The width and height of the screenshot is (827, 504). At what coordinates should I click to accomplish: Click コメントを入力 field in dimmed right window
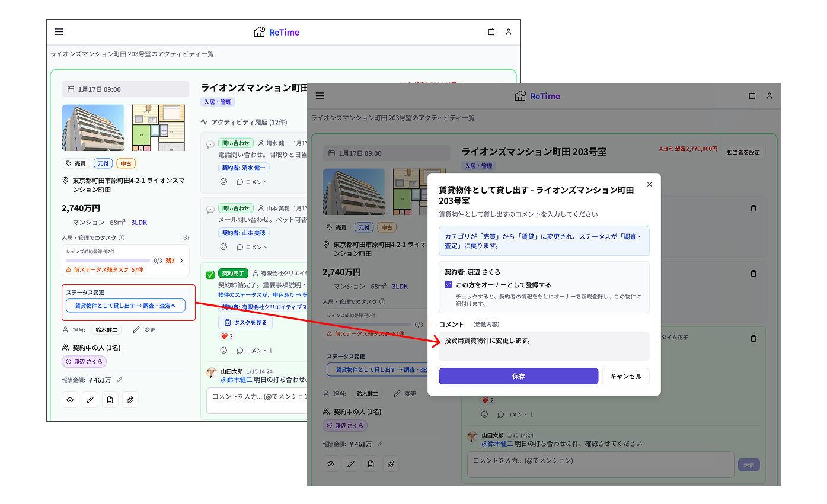tap(601, 465)
